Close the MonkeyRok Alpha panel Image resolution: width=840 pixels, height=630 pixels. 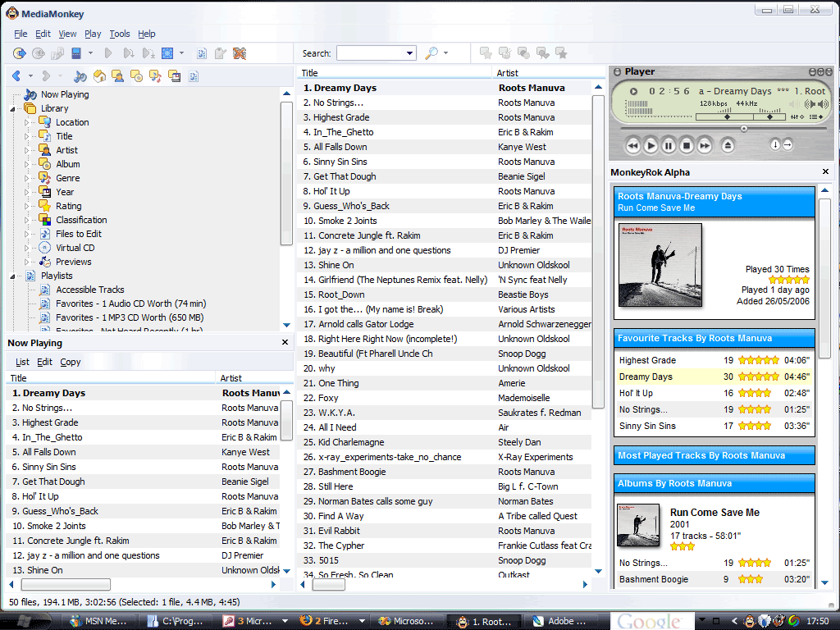(825, 172)
